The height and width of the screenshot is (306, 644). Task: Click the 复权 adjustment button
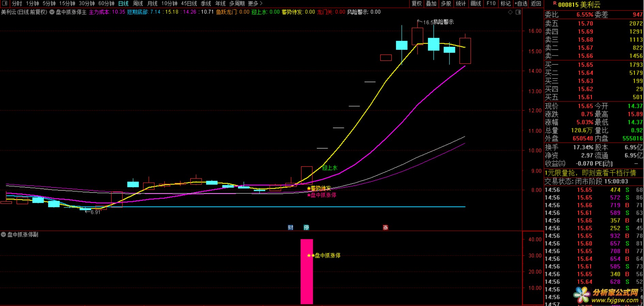(417, 3)
